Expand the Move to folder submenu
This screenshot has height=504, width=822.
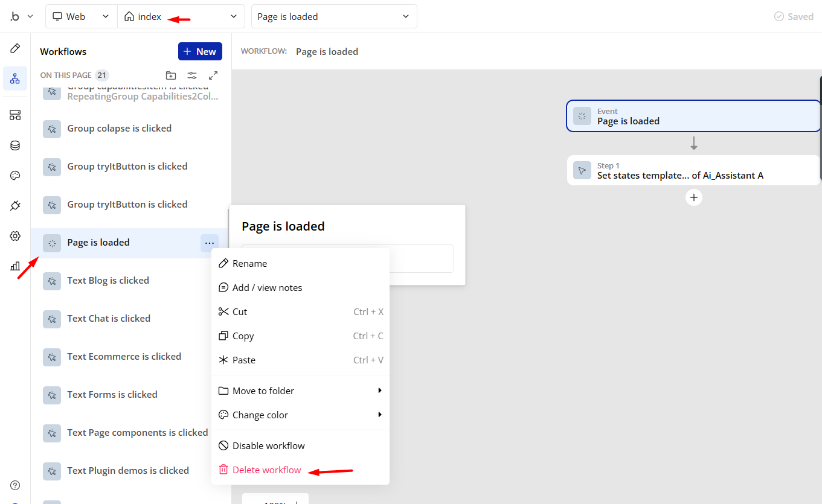tap(300, 391)
